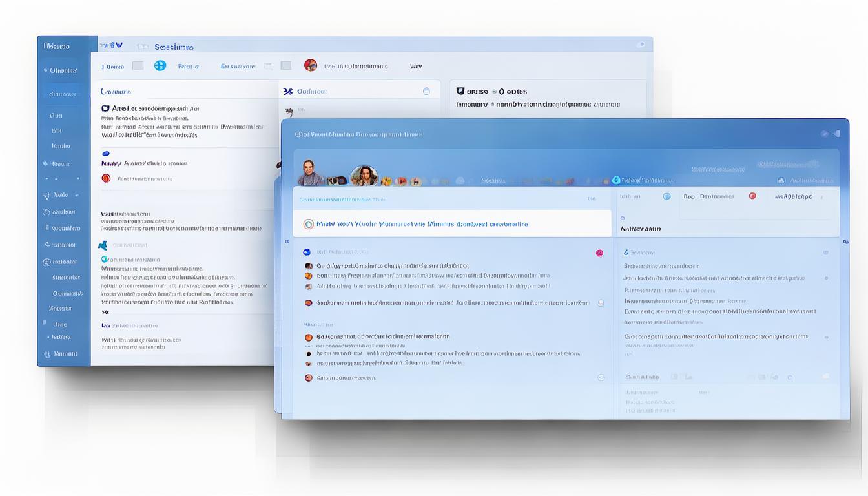Click the blue globe icon in top toolbar
Screen dimensions: 868x496
coord(160,65)
